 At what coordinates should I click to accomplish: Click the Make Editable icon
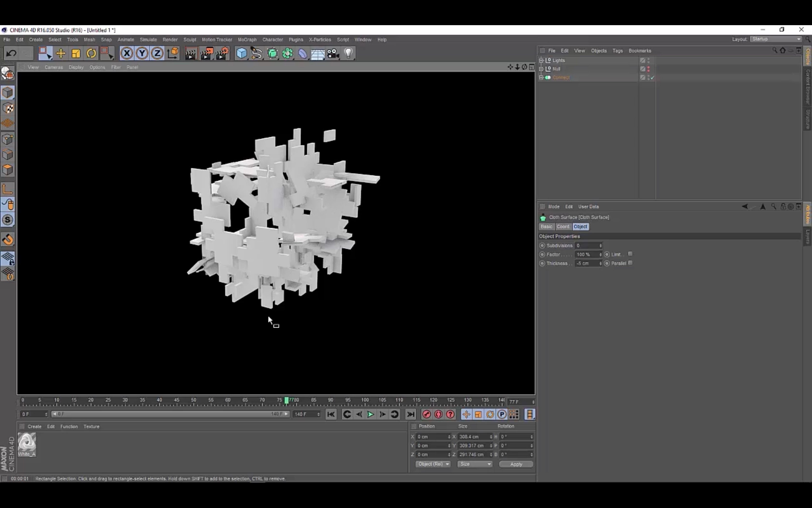pyautogui.click(x=8, y=73)
